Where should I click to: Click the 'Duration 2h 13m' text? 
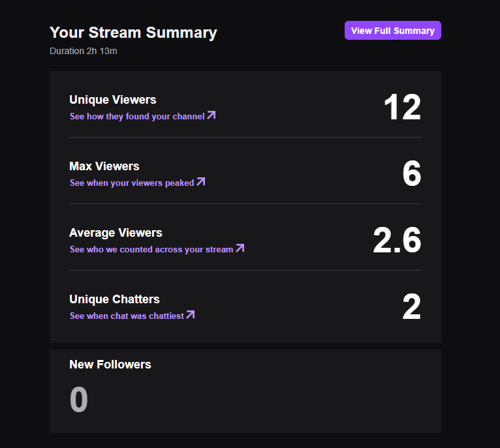[x=84, y=51]
